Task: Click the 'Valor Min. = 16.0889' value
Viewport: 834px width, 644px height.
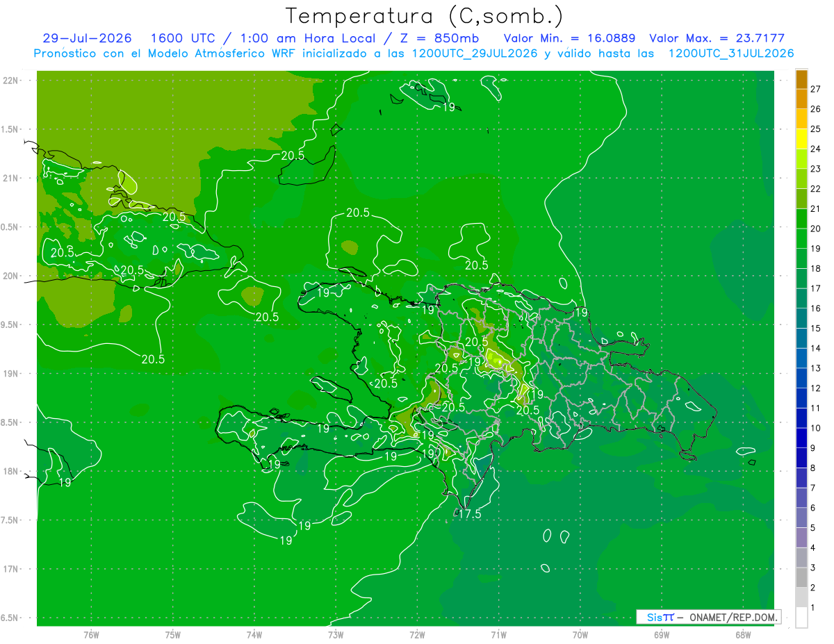Action: [x=569, y=38]
